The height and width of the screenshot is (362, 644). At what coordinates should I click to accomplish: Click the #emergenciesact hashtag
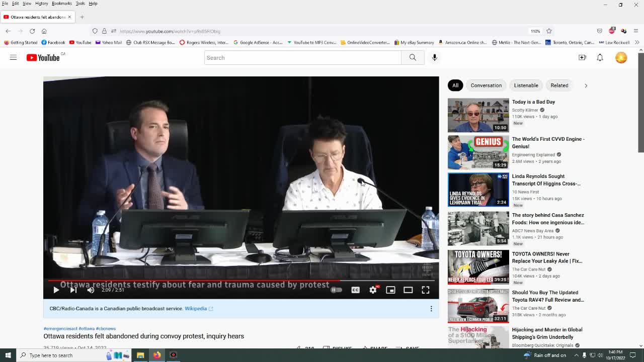[60, 329]
